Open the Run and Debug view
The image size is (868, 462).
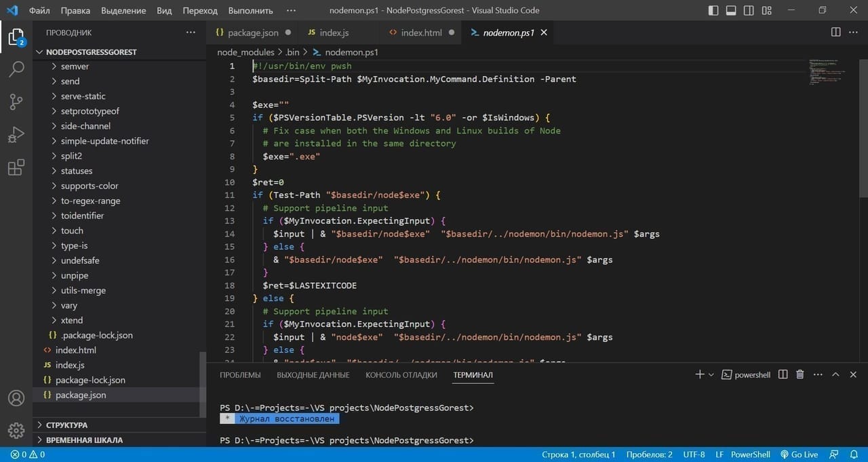tap(16, 134)
